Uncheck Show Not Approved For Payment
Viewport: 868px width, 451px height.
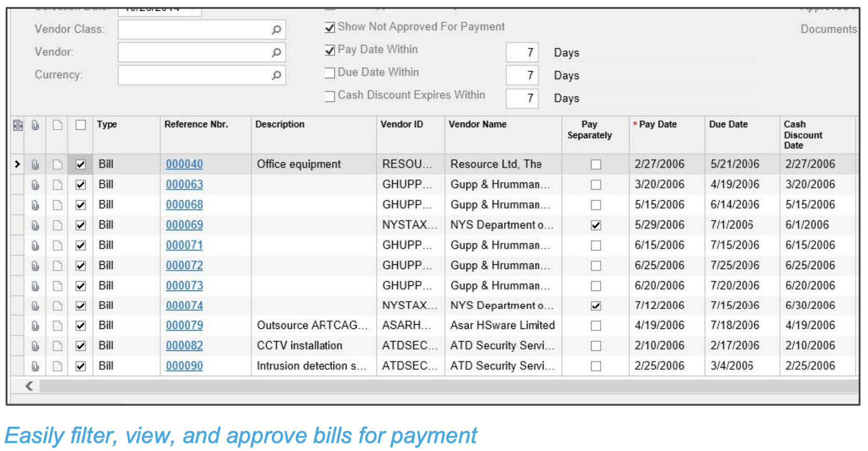tap(330, 28)
